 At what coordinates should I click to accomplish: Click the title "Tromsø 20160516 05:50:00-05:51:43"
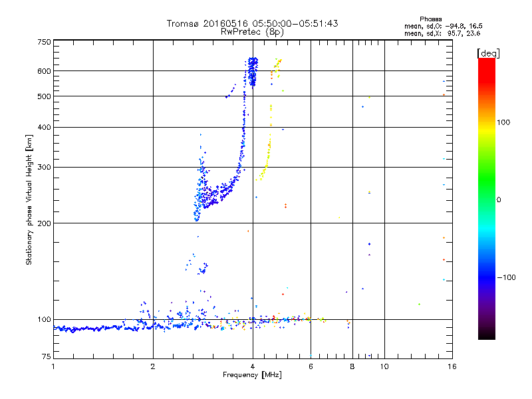[252, 23]
